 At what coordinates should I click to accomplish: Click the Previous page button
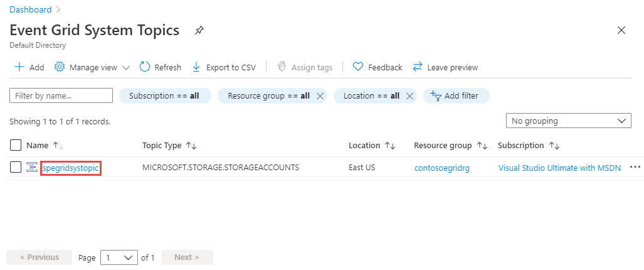pos(40,257)
